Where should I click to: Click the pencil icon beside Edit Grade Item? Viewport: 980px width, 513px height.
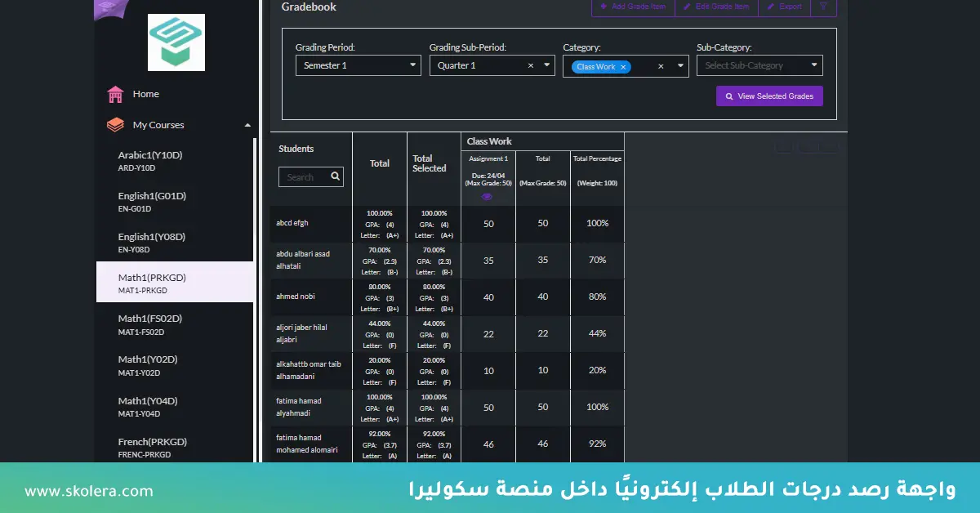(686, 7)
